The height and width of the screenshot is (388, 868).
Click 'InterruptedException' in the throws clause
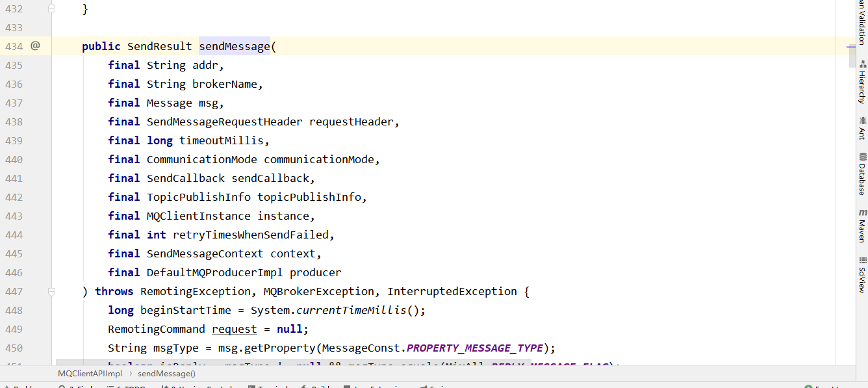pos(452,291)
